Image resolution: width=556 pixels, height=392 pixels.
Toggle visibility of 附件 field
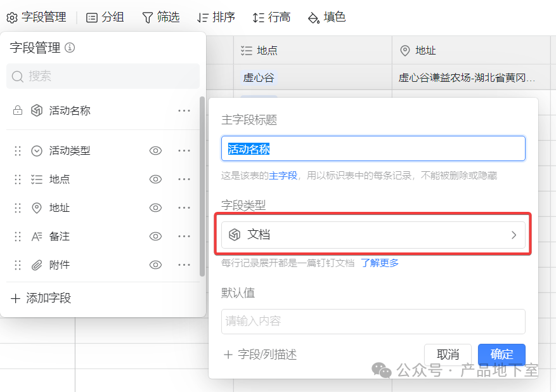coord(155,265)
